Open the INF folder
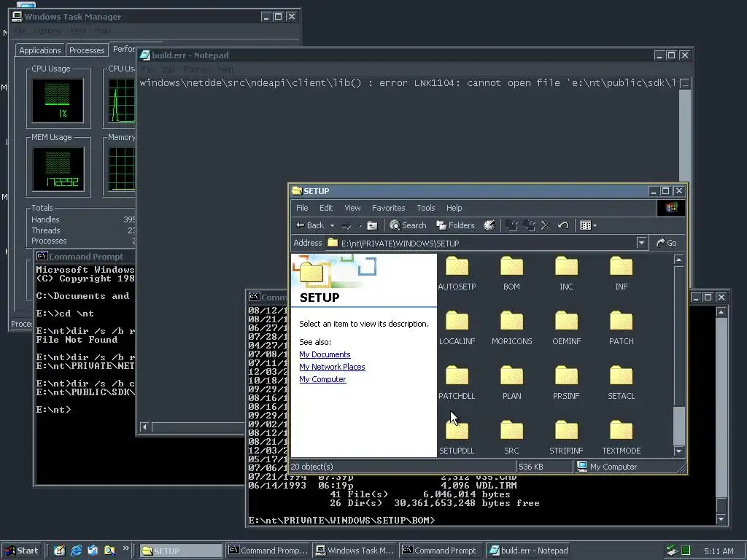The image size is (747, 560). [x=622, y=273]
